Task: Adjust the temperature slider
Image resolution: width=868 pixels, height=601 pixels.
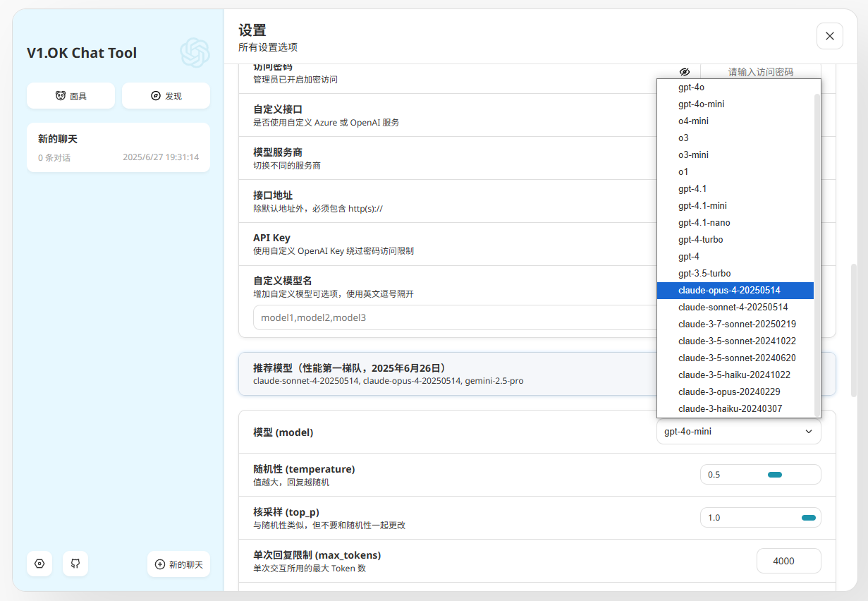Action: 760,475
